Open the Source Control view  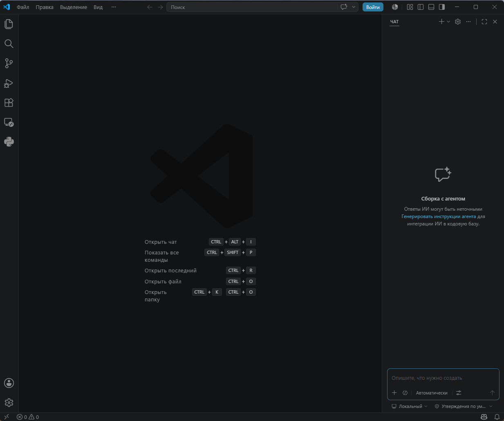click(x=9, y=63)
